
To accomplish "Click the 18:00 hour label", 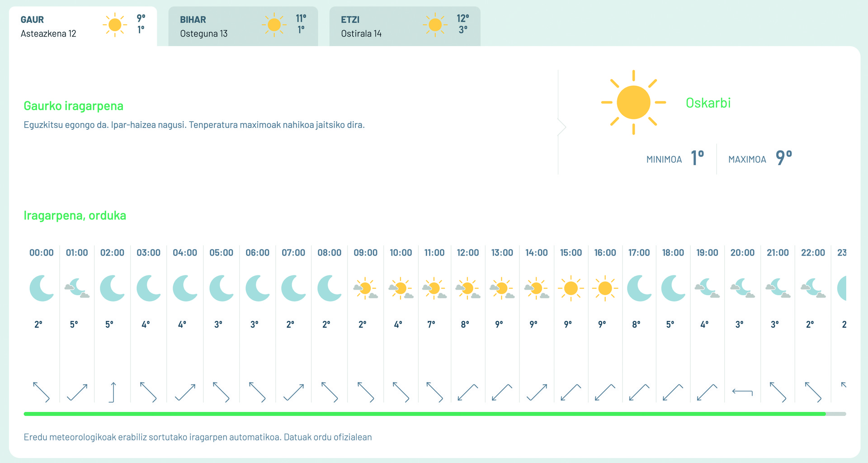I will (673, 253).
